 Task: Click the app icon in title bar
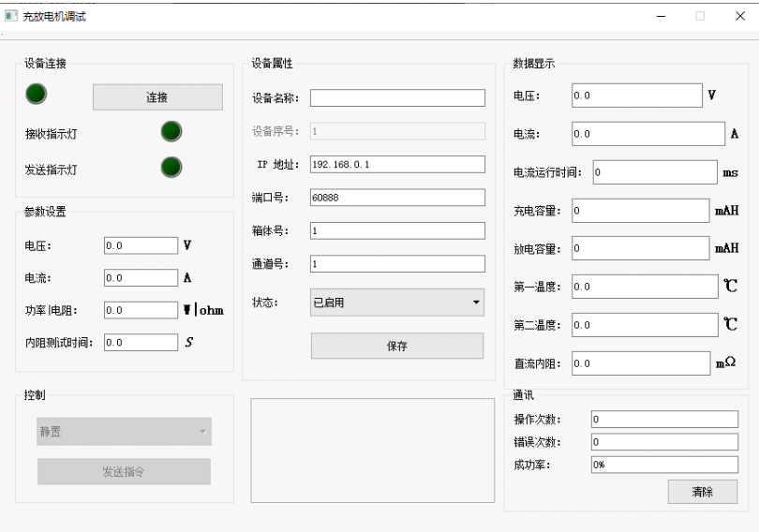pyautogui.click(x=11, y=16)
